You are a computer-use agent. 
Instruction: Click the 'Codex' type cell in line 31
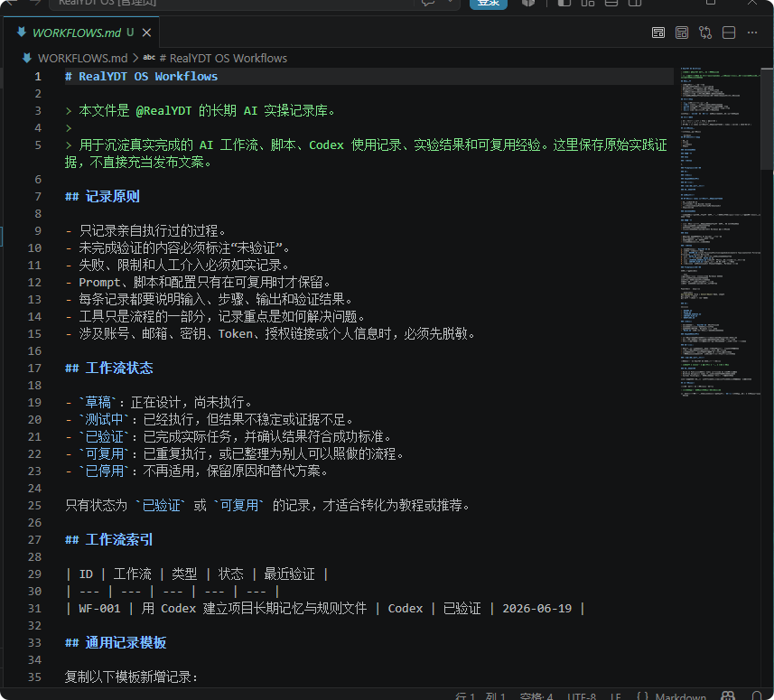point(406,608)
